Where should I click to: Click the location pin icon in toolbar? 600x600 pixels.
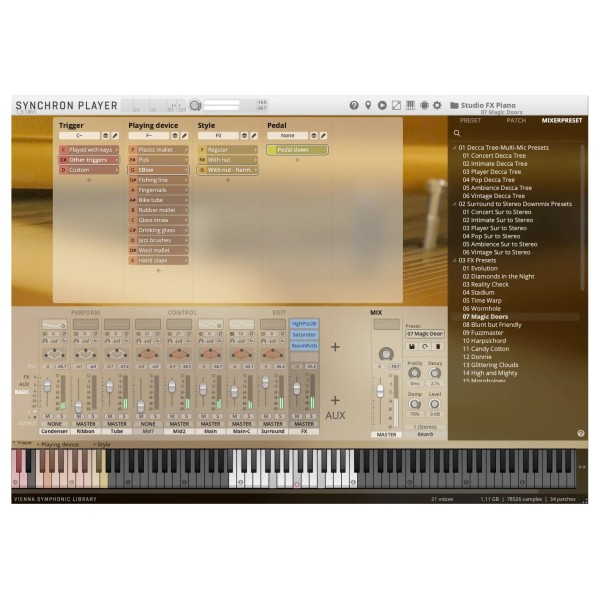[368, 105]
